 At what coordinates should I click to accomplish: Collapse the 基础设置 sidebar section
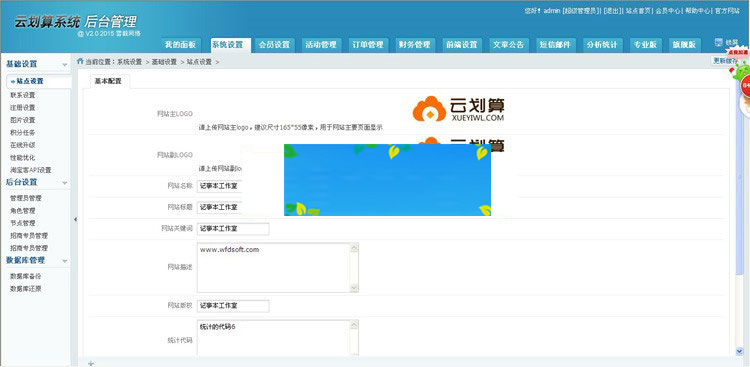(65, 65)
